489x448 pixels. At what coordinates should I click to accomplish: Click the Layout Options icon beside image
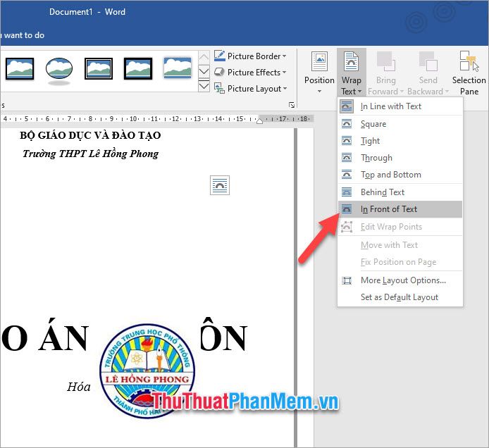(x=220, y=185)
